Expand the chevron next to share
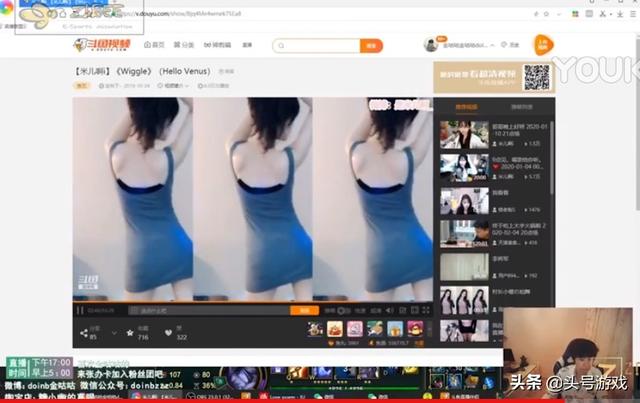This screenshot has width=640, height=403. pyautogui.click(x=114, y=333)
